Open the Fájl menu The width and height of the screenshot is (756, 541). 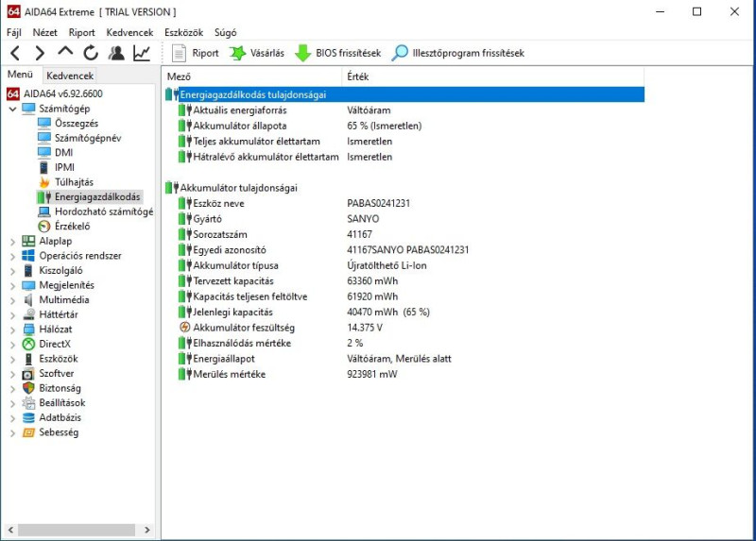(14, 32)
